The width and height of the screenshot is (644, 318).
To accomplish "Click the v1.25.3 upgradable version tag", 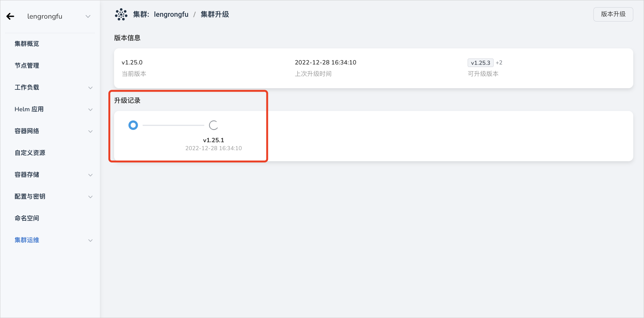I will 480,63.
